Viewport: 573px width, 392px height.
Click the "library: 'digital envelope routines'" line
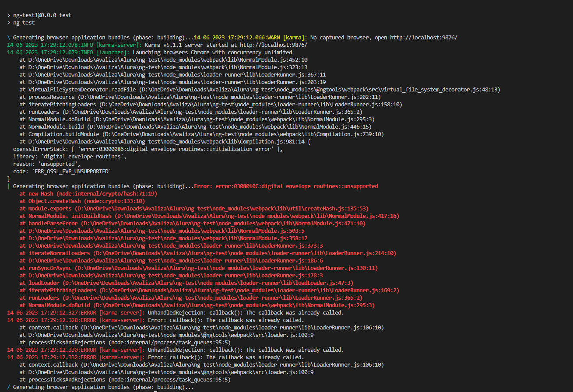coord(70,157)
